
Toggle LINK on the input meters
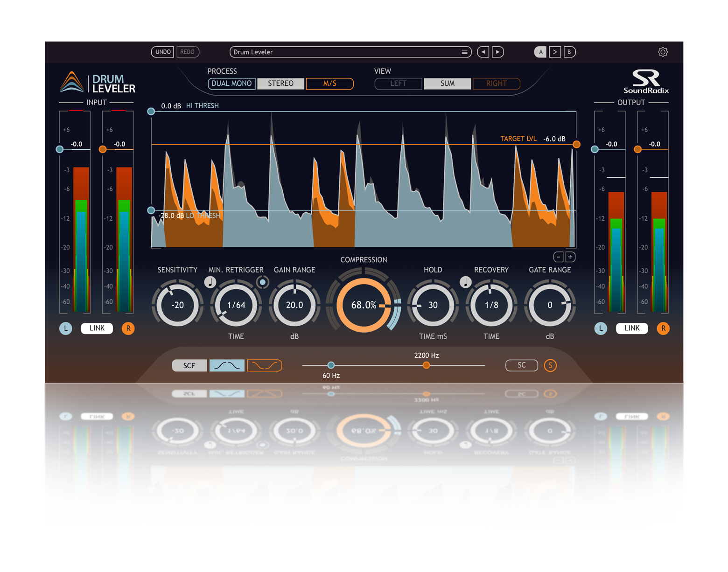97,328
